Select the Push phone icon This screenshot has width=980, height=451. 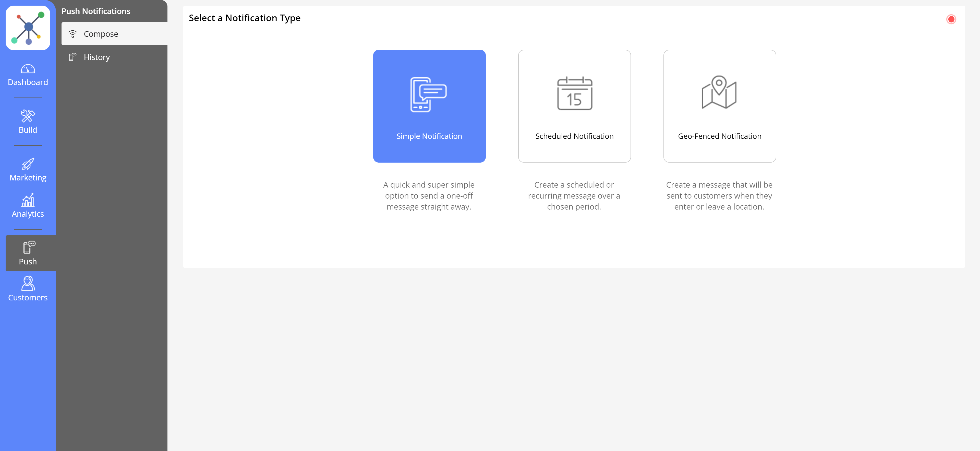coord(29,247)
